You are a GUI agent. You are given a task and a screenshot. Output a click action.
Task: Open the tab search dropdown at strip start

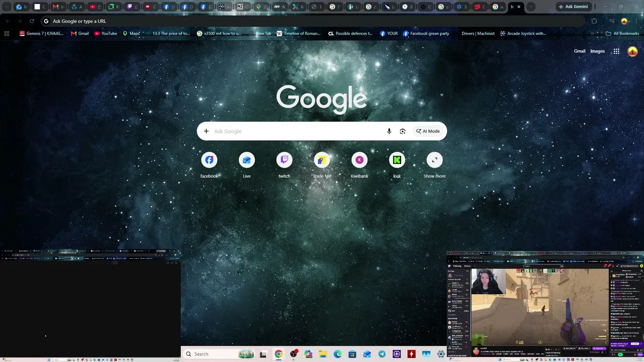pos(7,7)
